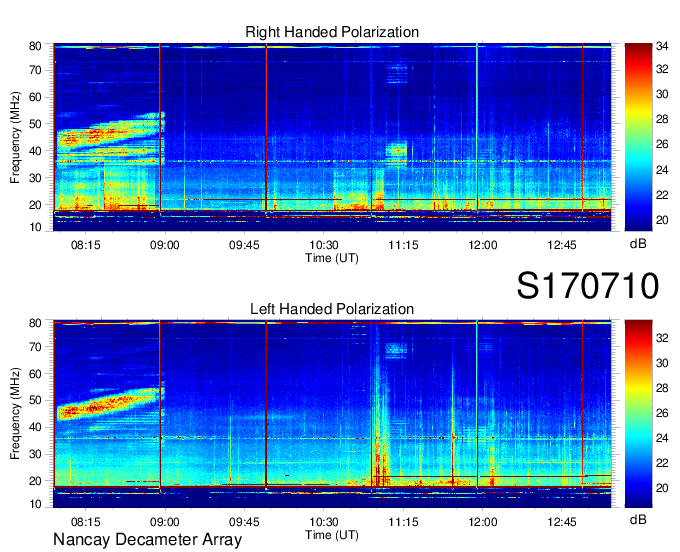Click the Left Handed plot's dB colorbar

point(638,414)
